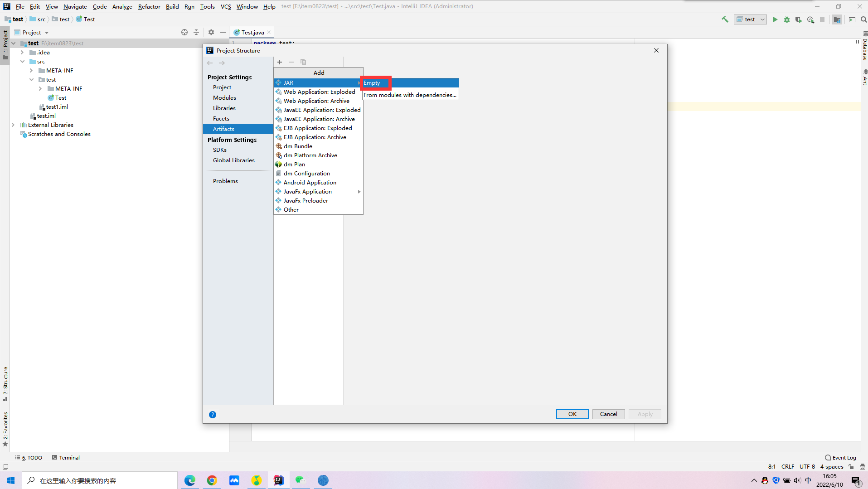Screen dimensions: 868x489
Task: Open the Ant side panel
Action: point(865,77)
